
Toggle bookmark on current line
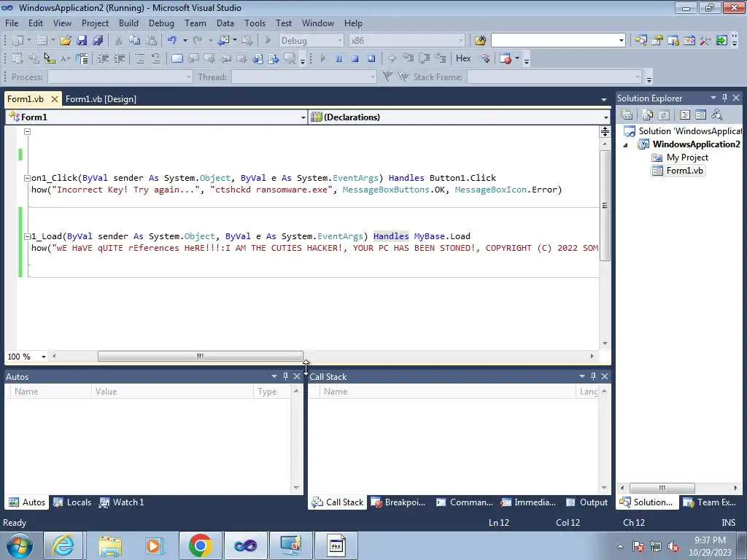[x=177, y=58]
